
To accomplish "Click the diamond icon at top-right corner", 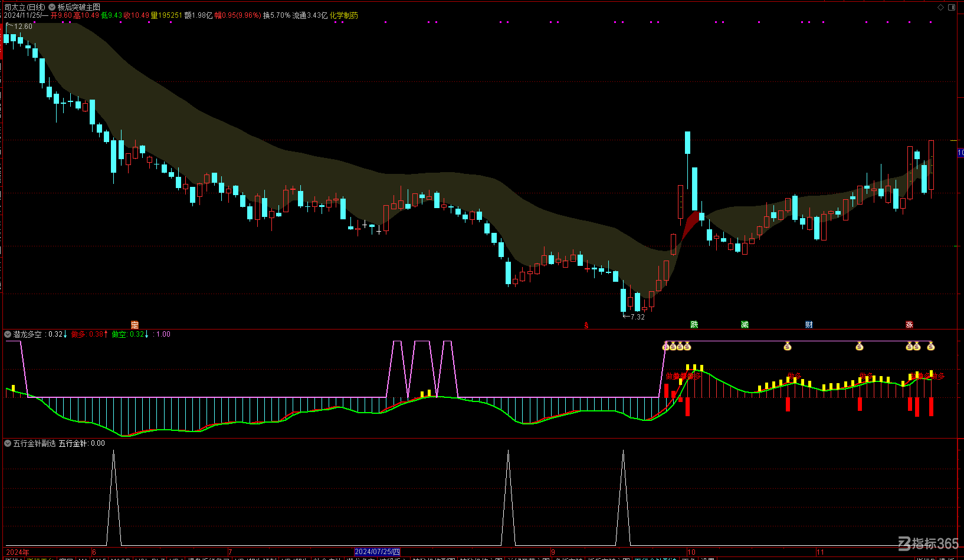I will click(940, 7).
